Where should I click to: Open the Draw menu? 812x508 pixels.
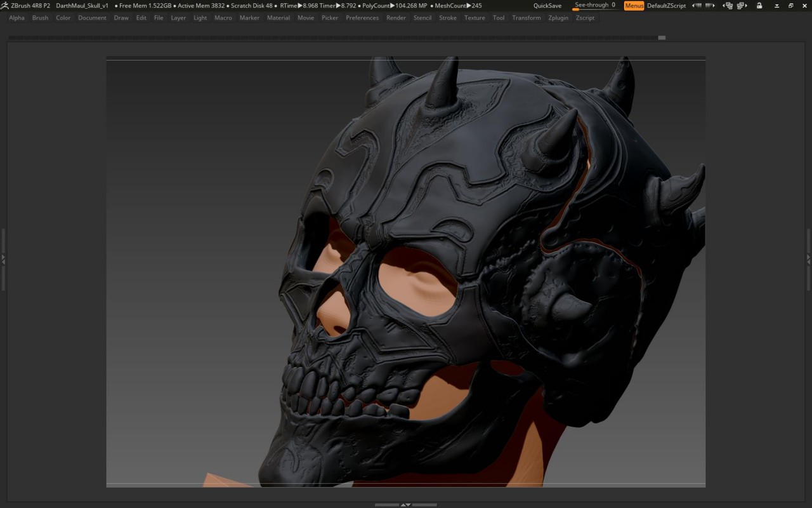[x=121, y=18]
